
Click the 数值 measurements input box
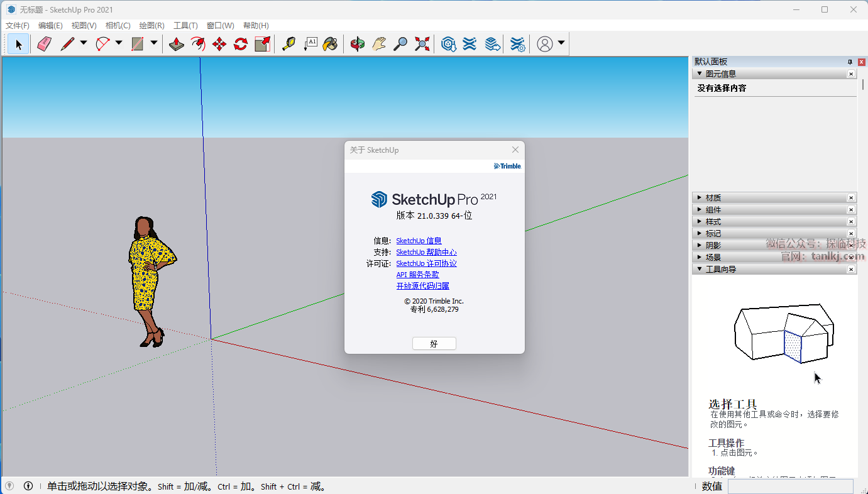click(790, 486)
